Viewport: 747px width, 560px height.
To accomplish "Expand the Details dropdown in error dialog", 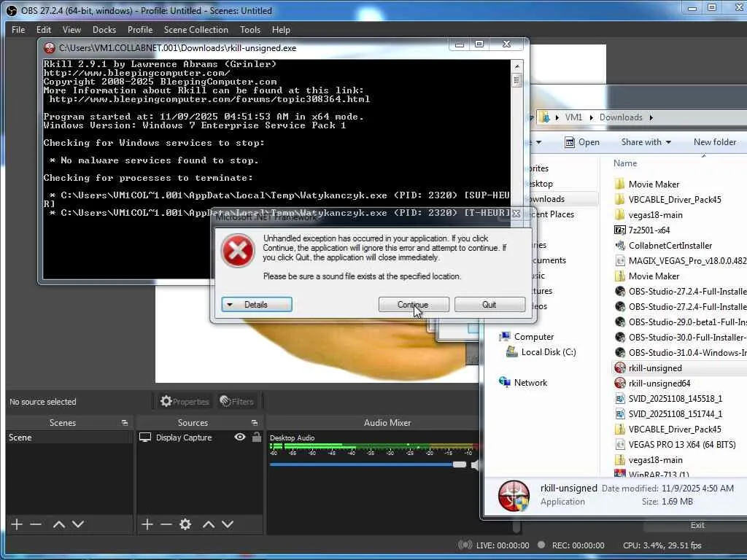I will 256,305.
